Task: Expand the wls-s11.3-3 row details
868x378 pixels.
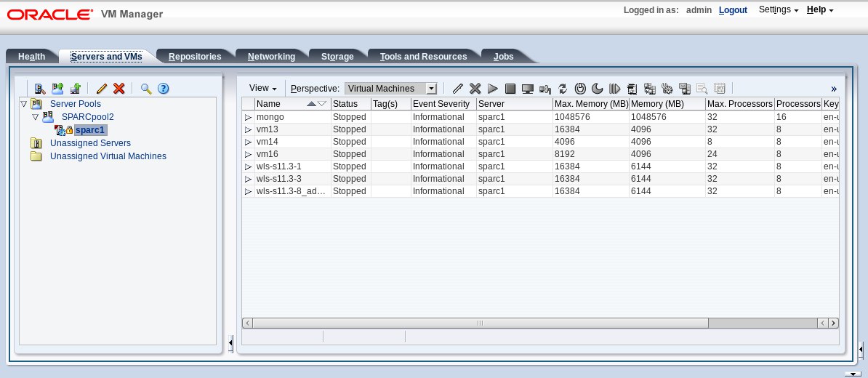Action: point(248,179)
